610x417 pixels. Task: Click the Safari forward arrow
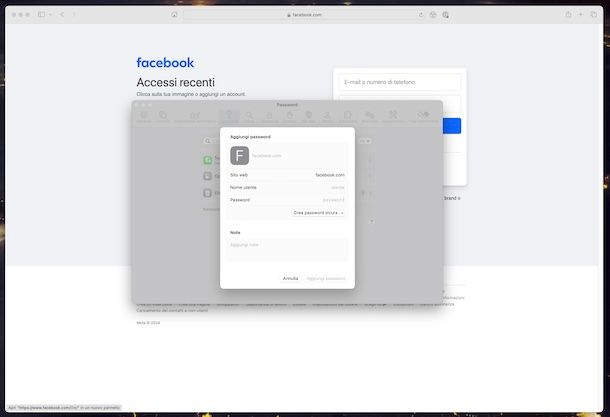pyautogui.click(x=74, y=14)
